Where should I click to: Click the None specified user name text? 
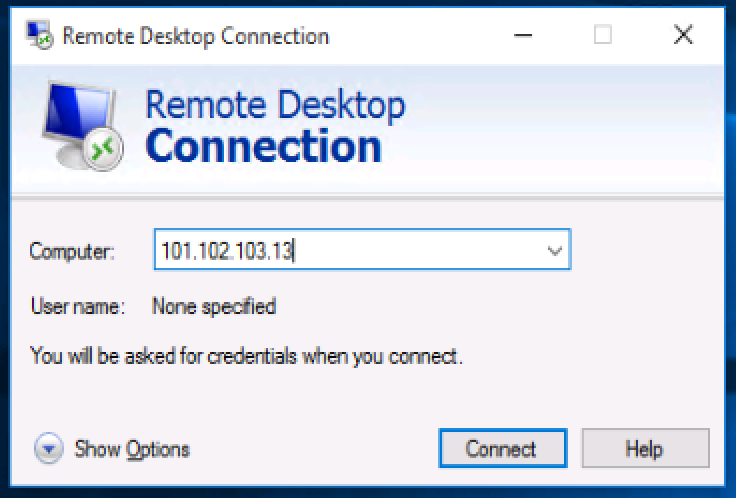click(x=214, y=306)
